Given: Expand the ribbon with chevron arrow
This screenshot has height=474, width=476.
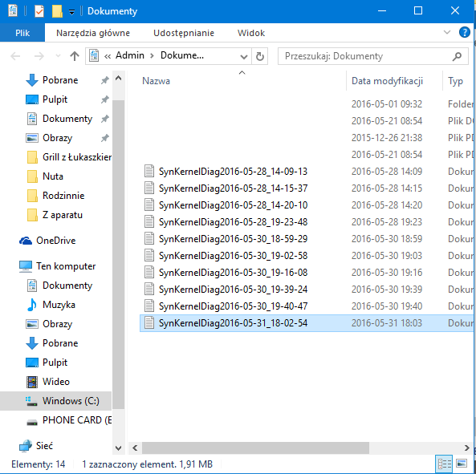Looking at the screenshot, I should tap(447, 32).
